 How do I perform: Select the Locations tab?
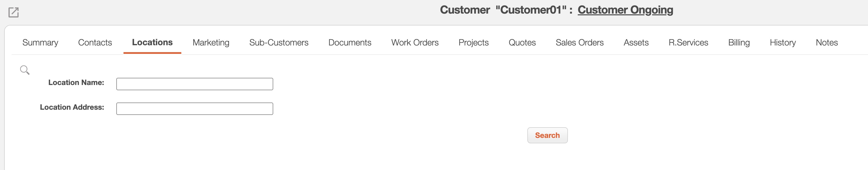152,42
